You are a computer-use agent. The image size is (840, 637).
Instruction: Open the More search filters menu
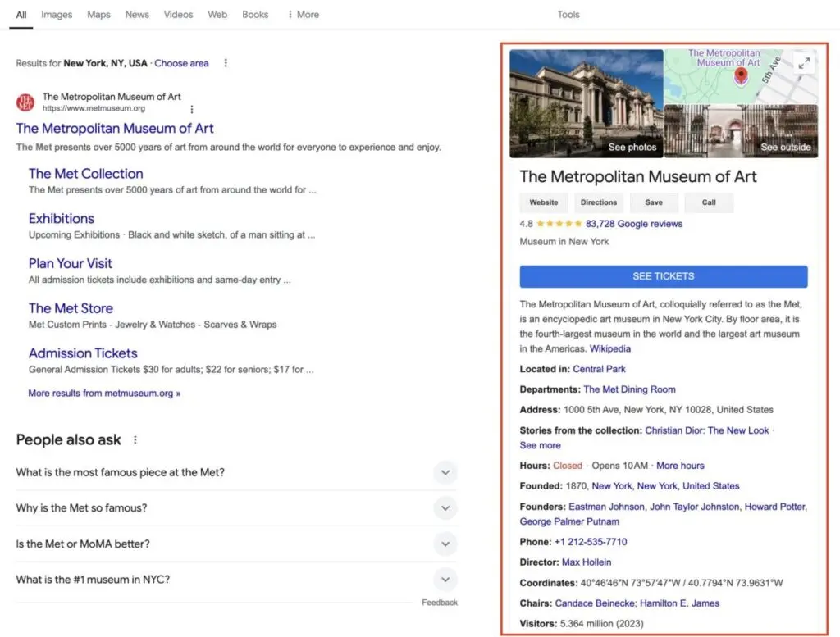303,15
